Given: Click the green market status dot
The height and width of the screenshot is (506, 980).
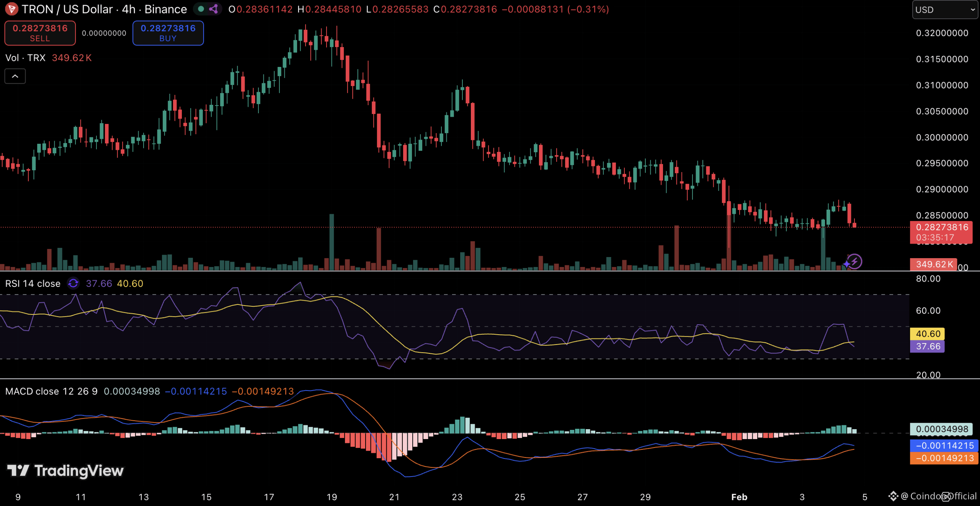Looking at the screenshot, I should coord(201,9).
